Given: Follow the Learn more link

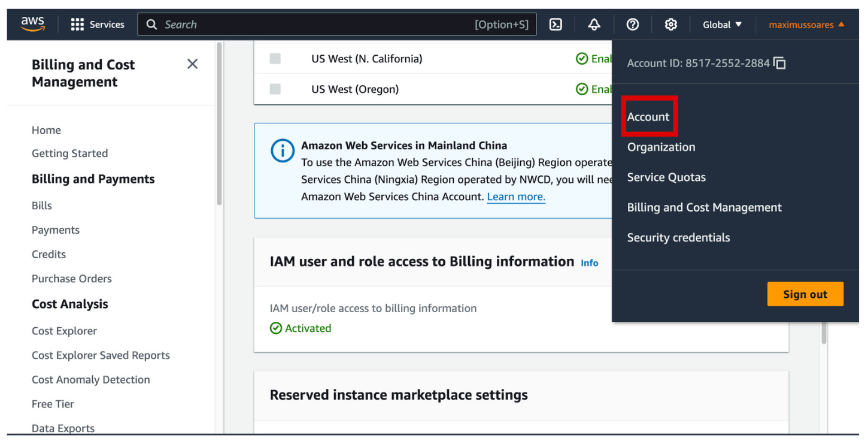Looking at the screenshot, I should tap(516, 197).
